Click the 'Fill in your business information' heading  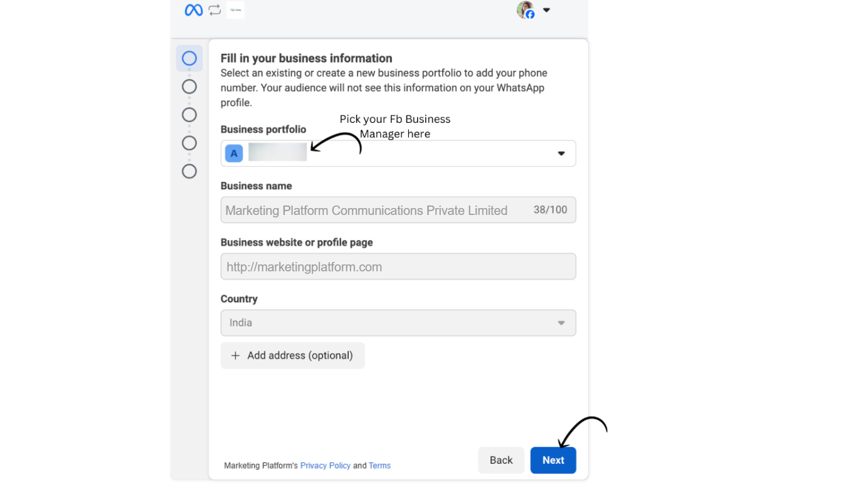307,58
